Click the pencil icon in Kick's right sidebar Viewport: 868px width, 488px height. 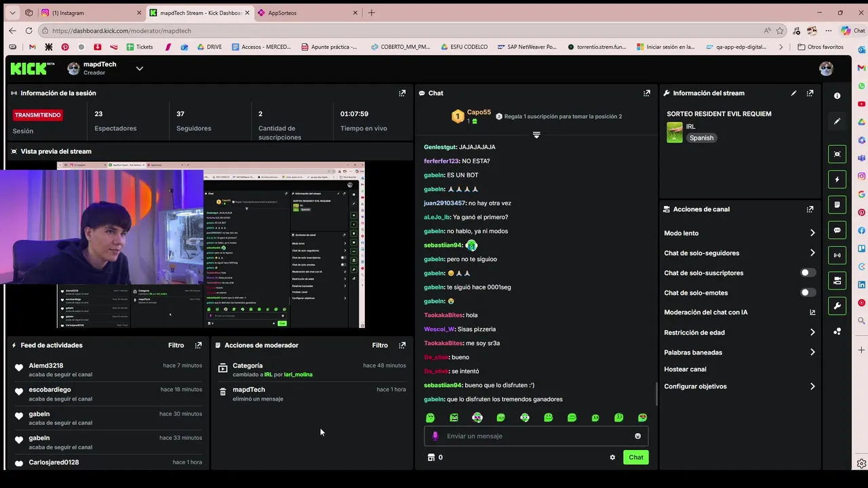point(837,121)
